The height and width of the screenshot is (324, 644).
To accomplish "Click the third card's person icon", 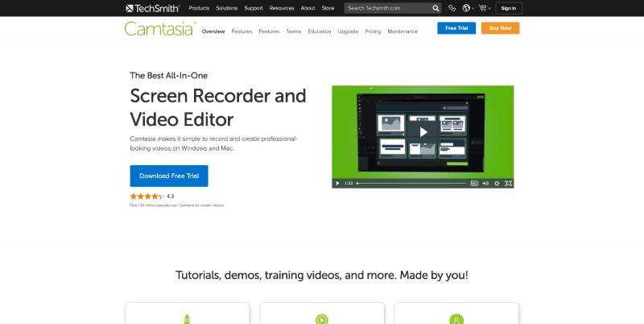I will click(x=456, y=319).
